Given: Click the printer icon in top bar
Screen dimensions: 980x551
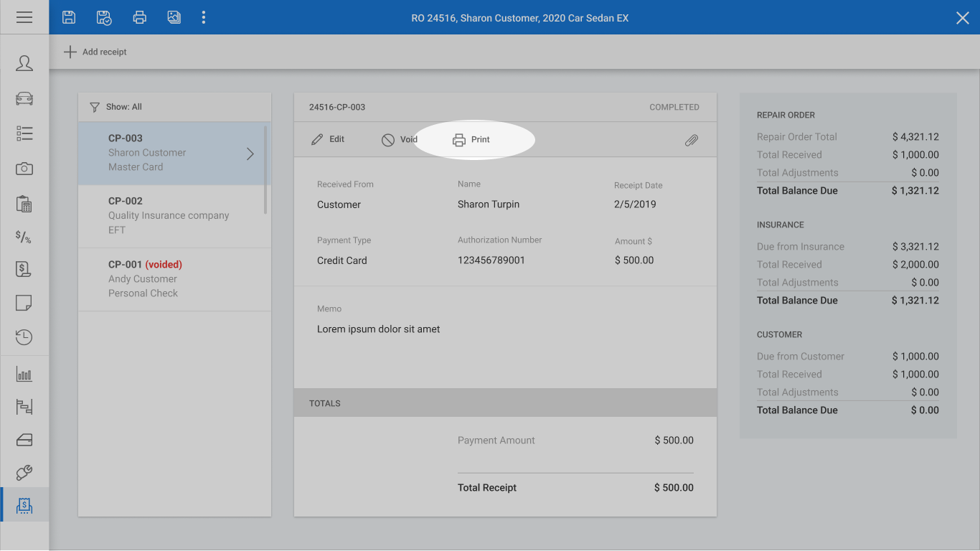Looking at the screenshot, I should click(140, 17).
